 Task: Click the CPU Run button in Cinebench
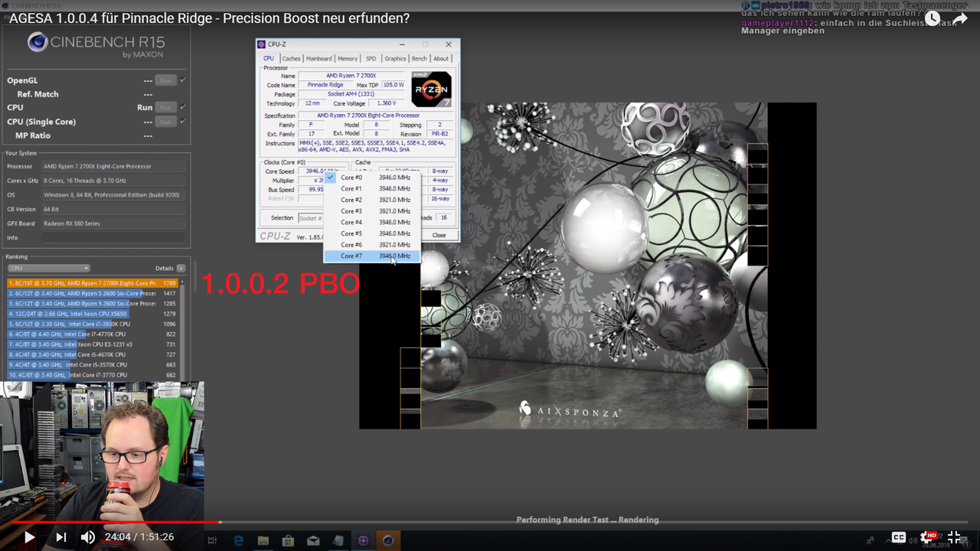coord(165,108)
